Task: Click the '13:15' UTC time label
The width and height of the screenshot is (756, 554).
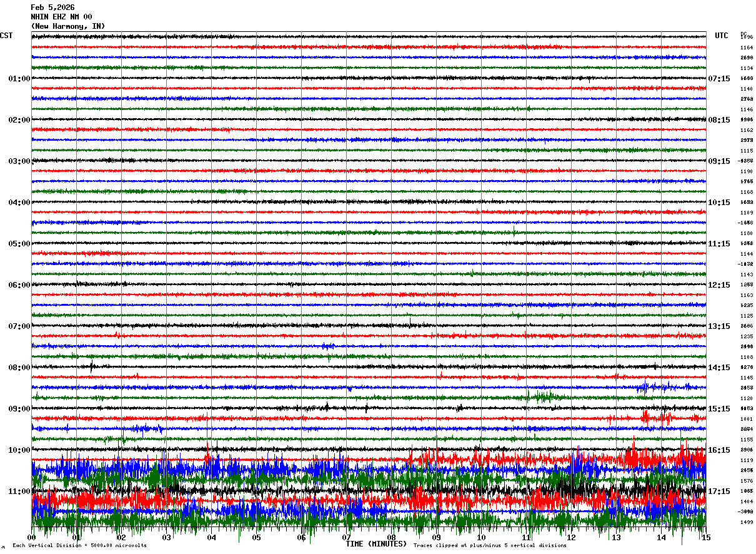Action: 719,326
